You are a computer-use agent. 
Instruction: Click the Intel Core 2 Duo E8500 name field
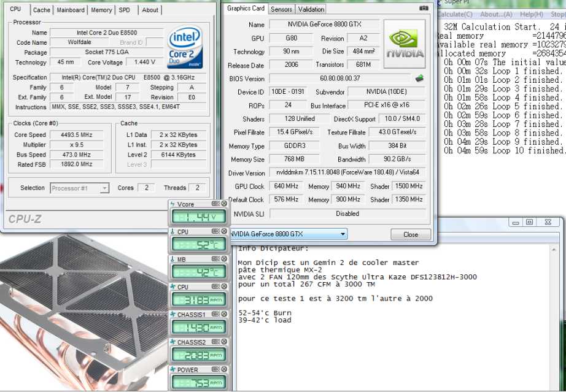(x=107, y=33)
